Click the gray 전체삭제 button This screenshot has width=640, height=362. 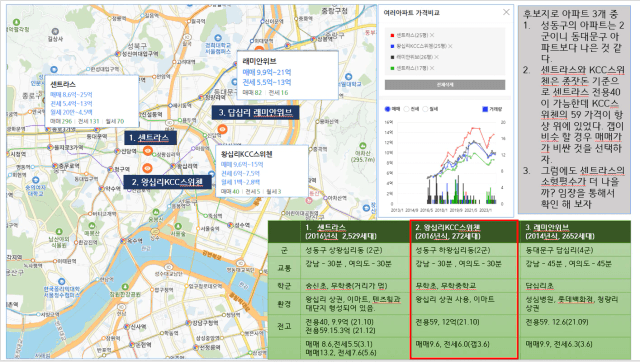click(x=445, y=84)
